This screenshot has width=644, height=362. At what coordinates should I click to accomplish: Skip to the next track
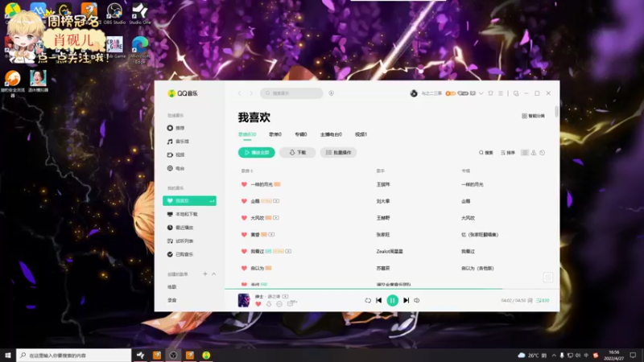click(x=407, y=300)
